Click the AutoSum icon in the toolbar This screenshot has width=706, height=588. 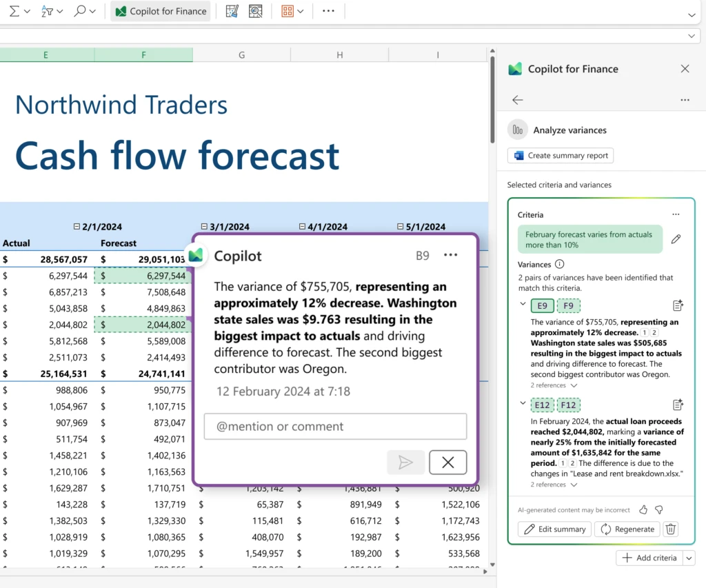[15, 11]
